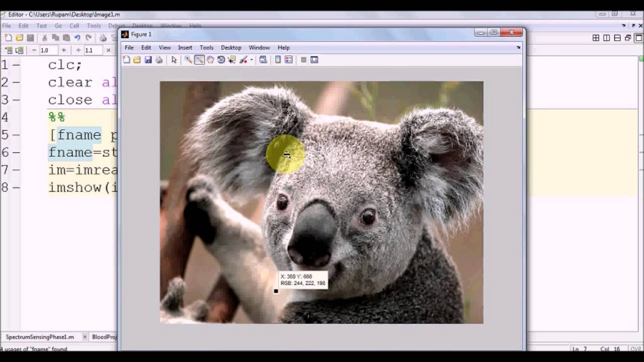This screenshot has height=362, width=644.
Task: Open the Figure 1 Insert menu
Action: tap(185, 47)
